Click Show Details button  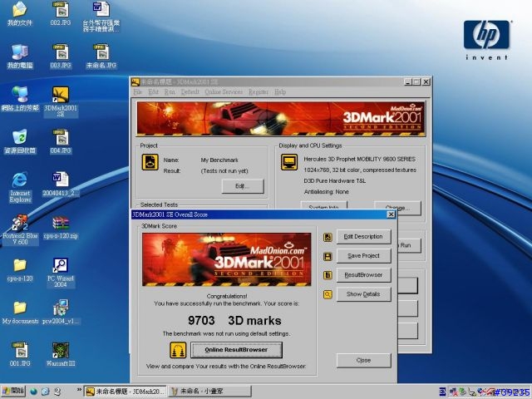[364, 294]
